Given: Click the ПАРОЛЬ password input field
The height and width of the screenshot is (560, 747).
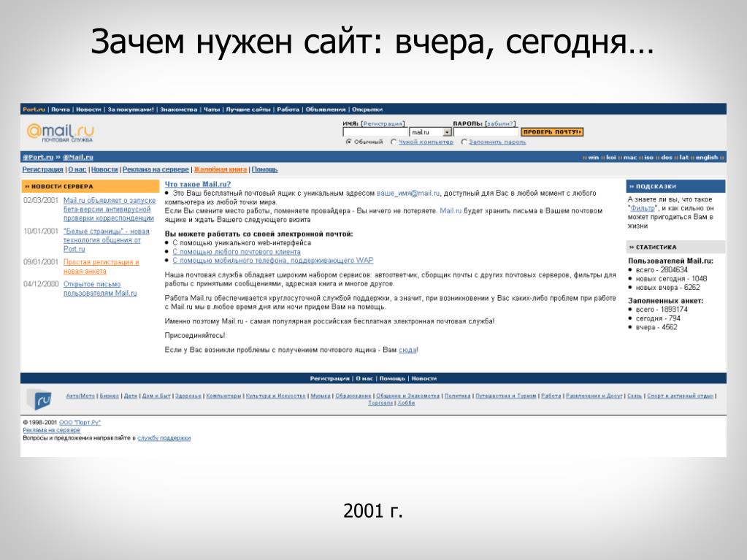Looking at the screenshot, I should pos(486,132).
